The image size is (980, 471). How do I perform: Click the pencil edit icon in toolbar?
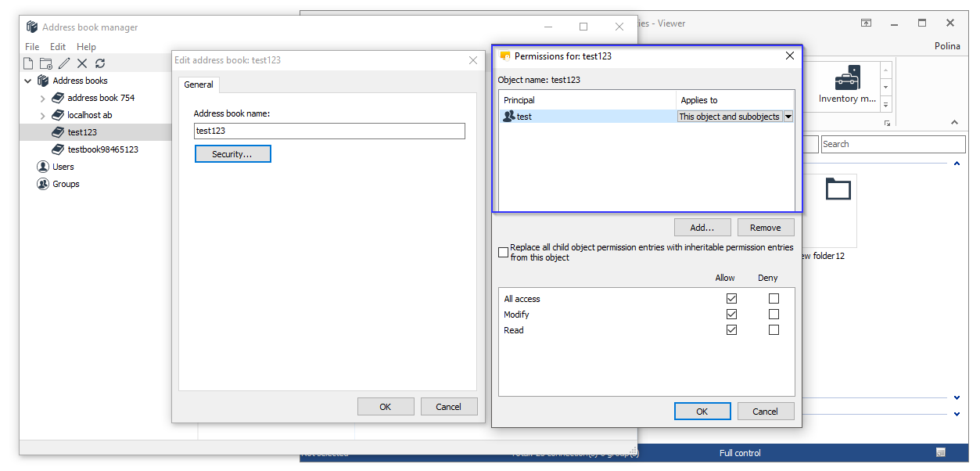pos(64,63)
